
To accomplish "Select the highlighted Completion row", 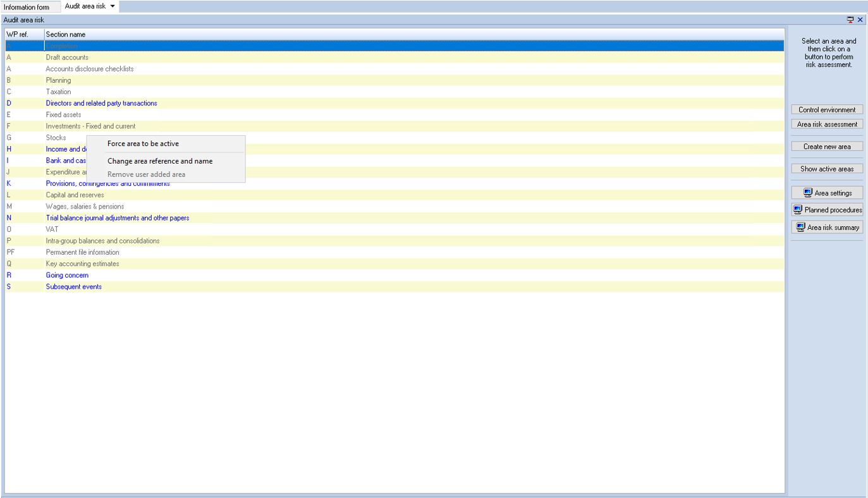I will click(394, 46).
